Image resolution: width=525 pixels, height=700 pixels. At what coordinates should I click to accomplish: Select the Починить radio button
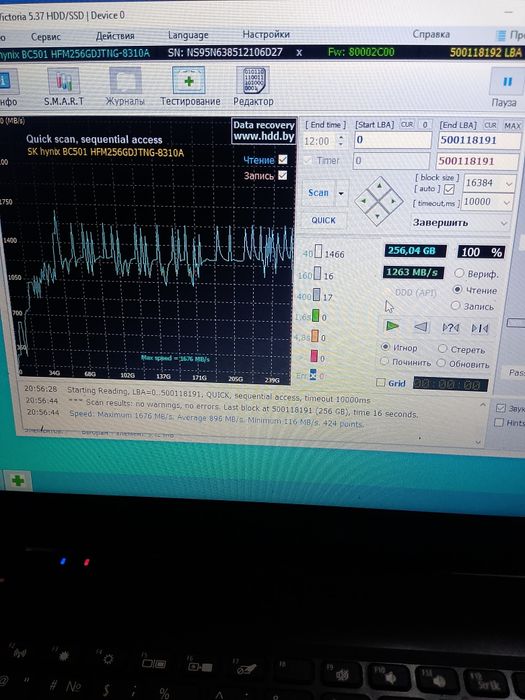click(x=384, y=362)
